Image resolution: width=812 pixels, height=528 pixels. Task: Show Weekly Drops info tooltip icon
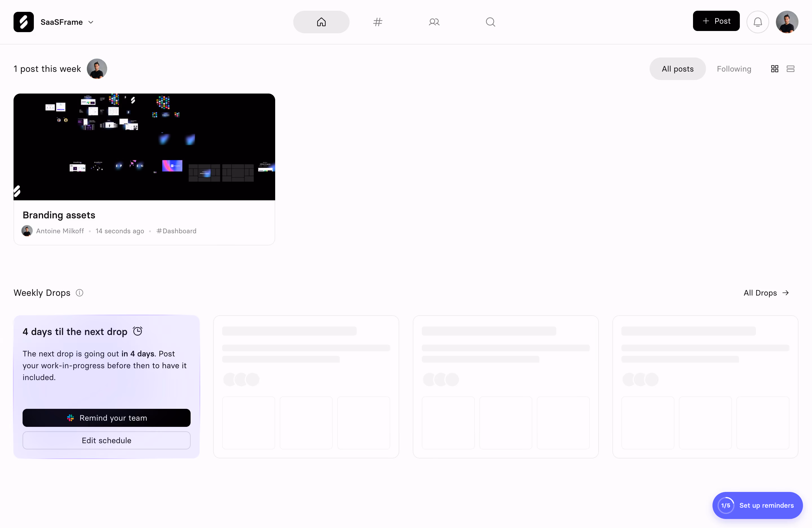pos(80,293)
